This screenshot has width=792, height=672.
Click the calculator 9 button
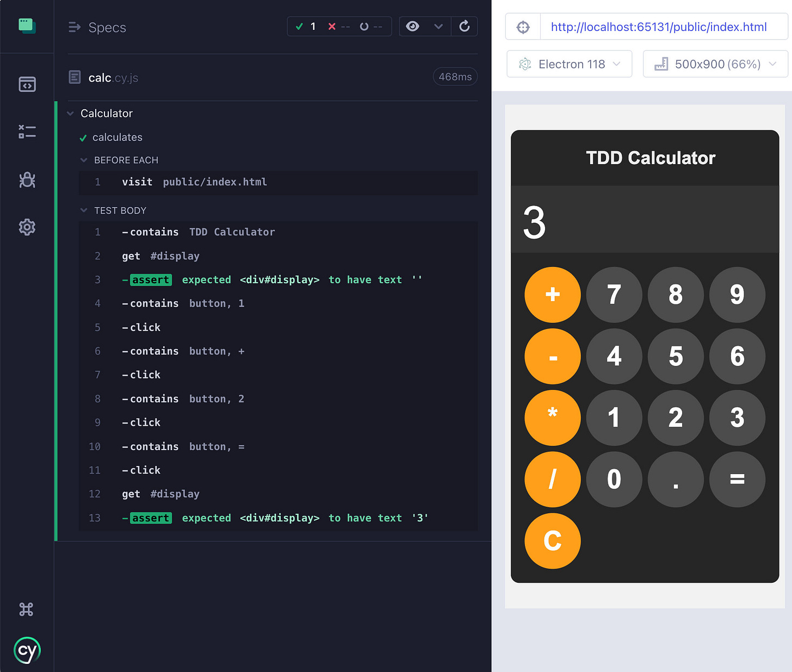point(737,295)
